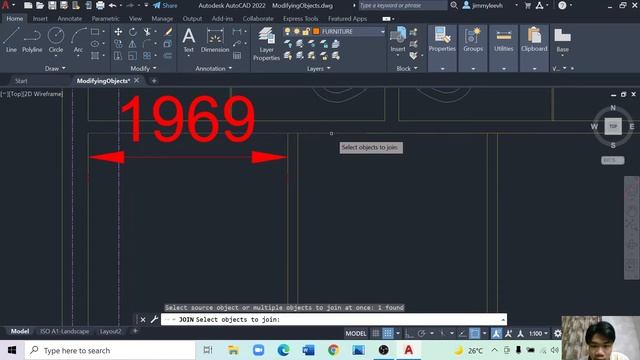Toggle object snap in status bar
640x360 pixels.
pyautogui.click(x=475, y=333)
